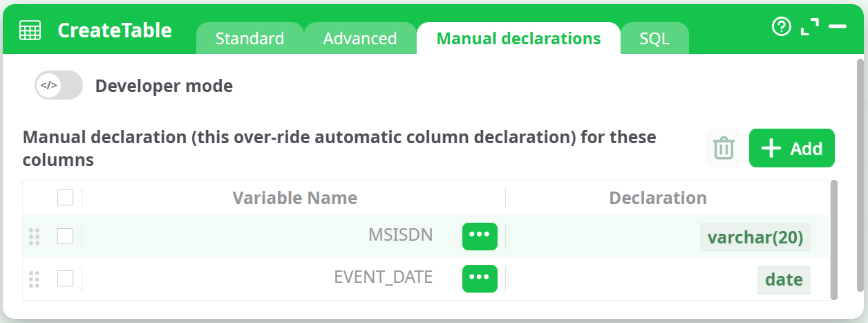Viewport: 868px width, 323px height.
Task: Expand the panel to fullscreen
Action: pos(809,27)
